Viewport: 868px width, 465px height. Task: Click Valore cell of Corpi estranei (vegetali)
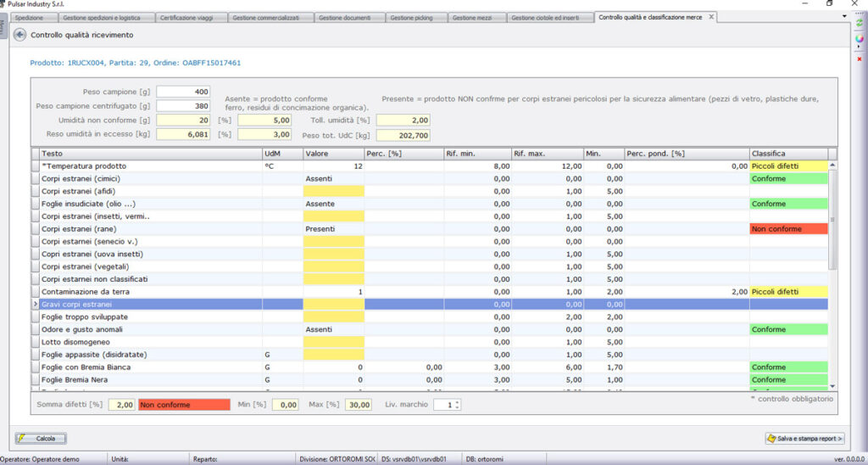coord(334,266)
